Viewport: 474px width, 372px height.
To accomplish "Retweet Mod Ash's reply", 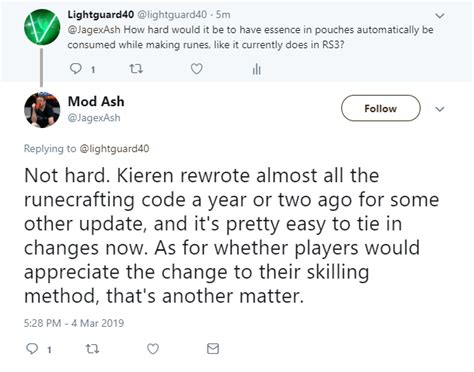I will click(x=92, y=349).
